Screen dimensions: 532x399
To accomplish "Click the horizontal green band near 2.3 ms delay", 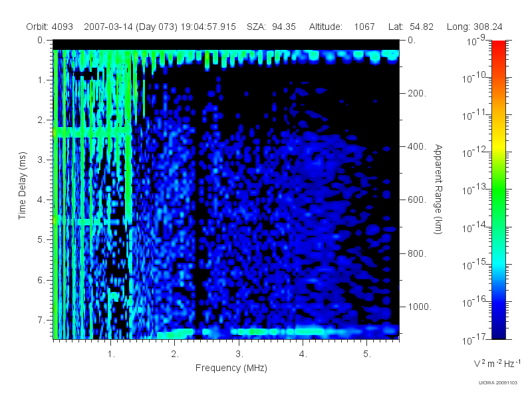I will click(92, 132).
